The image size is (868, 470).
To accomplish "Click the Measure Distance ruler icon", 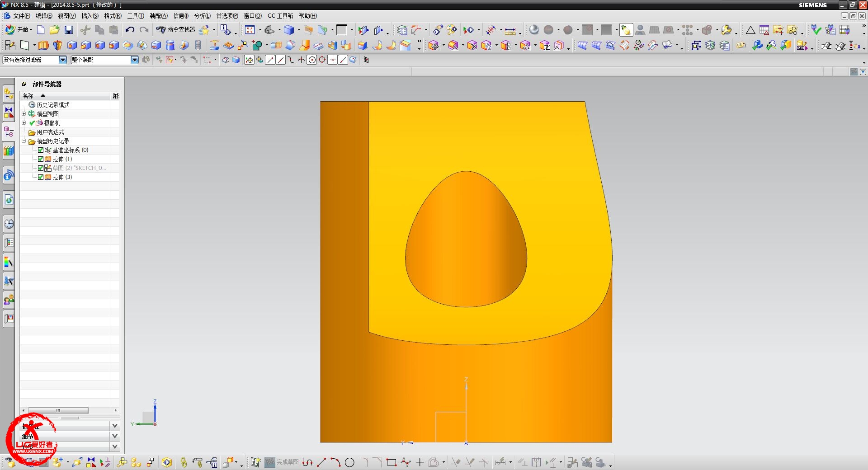I will [510, 30].
